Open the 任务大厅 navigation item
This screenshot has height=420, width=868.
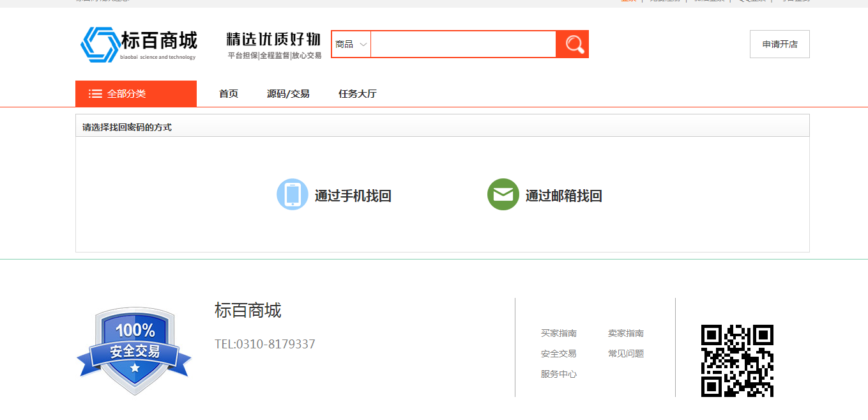pyautogui.click(x=358, y=94)
